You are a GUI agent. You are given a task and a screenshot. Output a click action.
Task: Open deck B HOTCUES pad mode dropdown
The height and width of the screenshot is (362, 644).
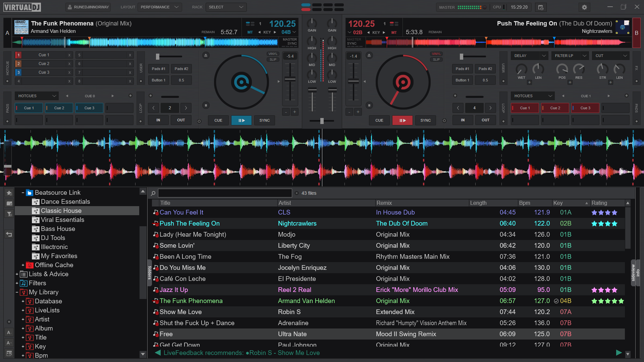click(x=533, y=96)
